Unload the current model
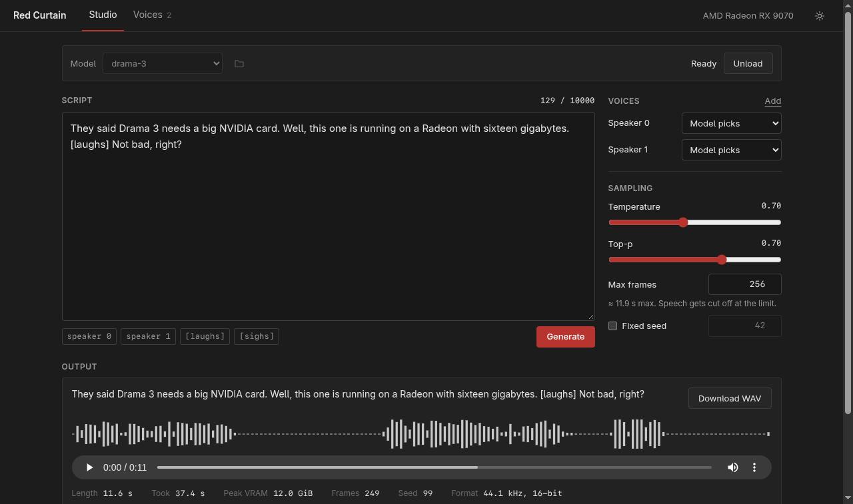 pos(748,64)
